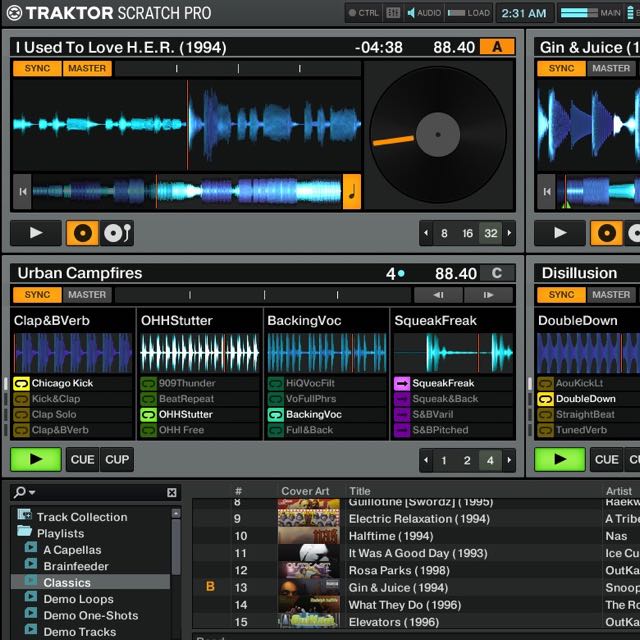Toggle MASTER on Gin & Juice deck

coord(611,68)
